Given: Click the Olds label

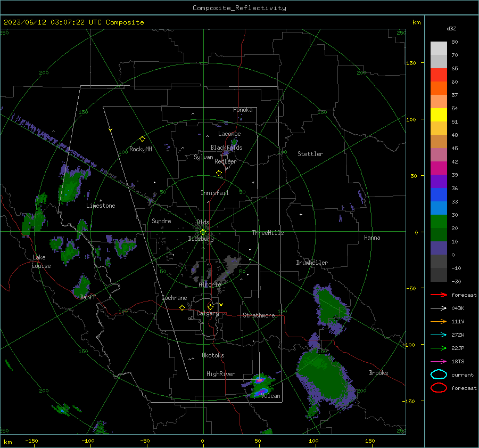Looking at the screenshot, I should click(203, 222).
